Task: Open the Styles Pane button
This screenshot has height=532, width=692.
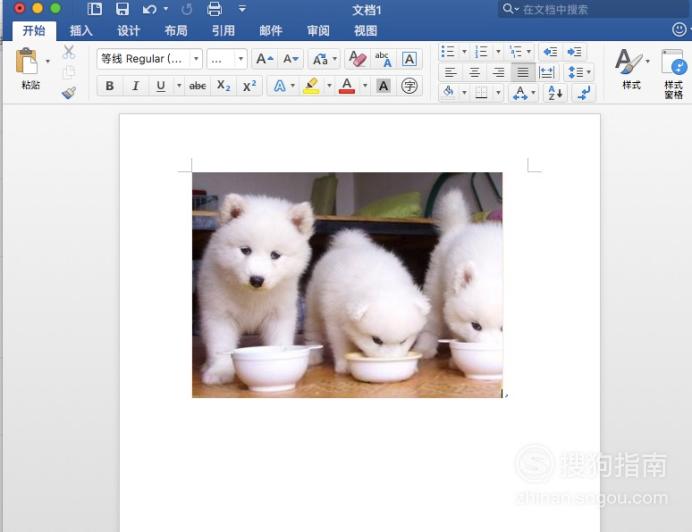Action: [674, 73]
